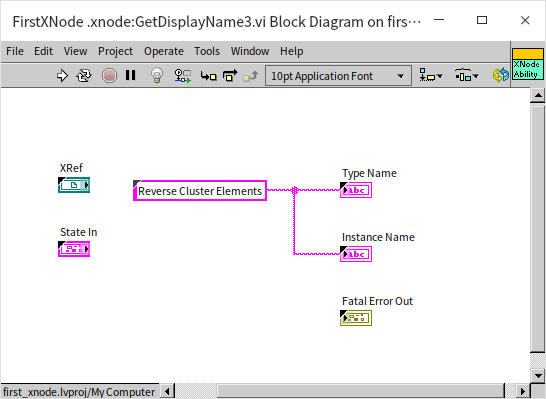Click the Clean Up Diagram icon

click(501, 75)
